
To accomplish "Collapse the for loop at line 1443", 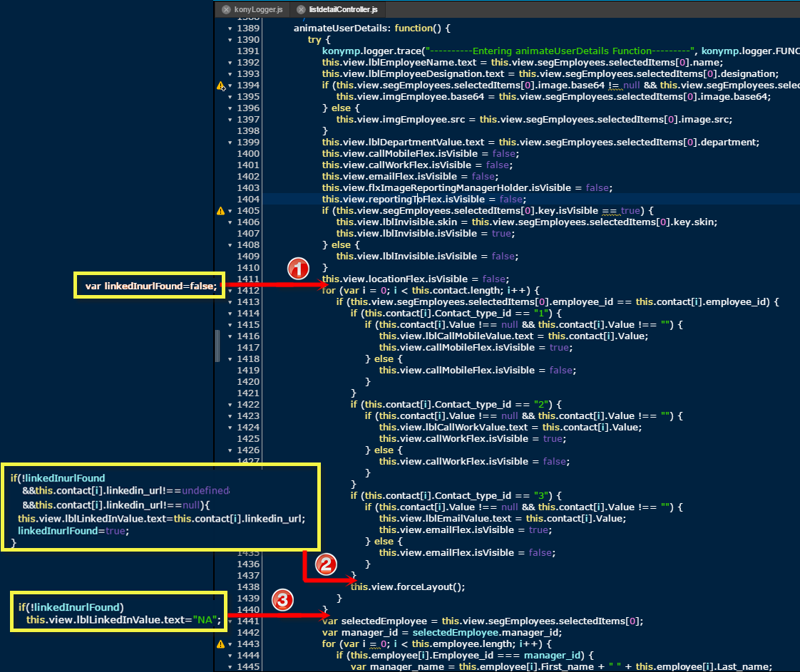I will (230, 644).
